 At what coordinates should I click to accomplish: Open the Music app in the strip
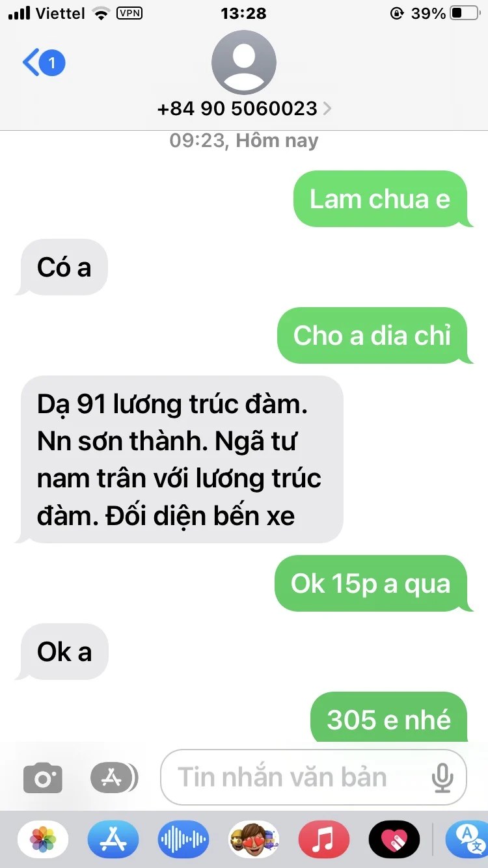[323, 839]
